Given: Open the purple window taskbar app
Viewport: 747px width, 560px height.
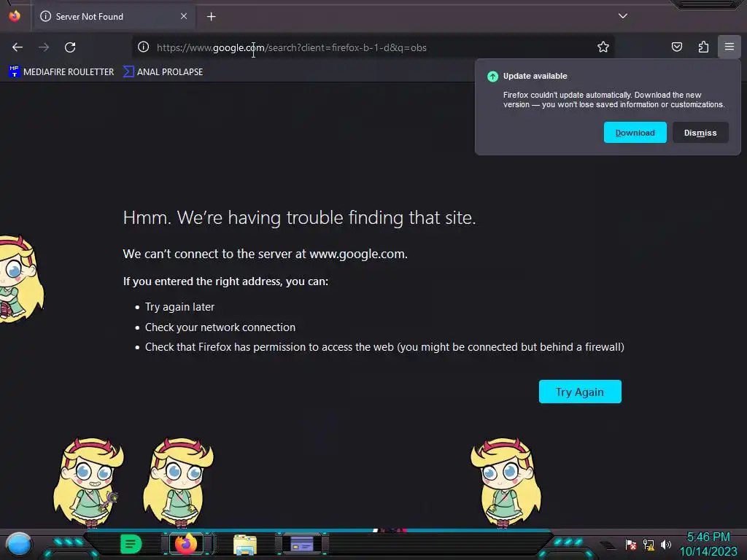Looking at the screenshot, I should pos(302,544).
